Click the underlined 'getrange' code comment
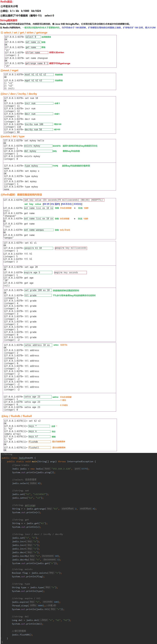 pyautogui.click(x=30, y=505)
